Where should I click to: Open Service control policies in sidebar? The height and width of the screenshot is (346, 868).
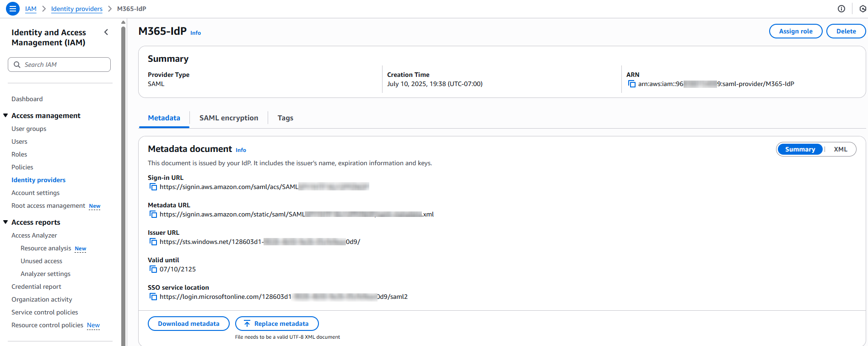click(x=45, y=312)
